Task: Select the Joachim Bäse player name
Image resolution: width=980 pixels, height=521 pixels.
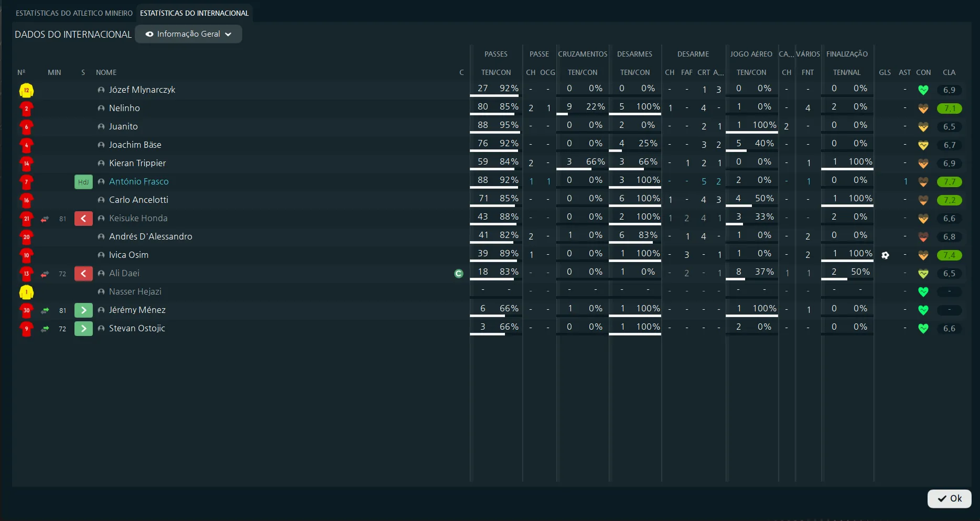Action: click(135, 145)
